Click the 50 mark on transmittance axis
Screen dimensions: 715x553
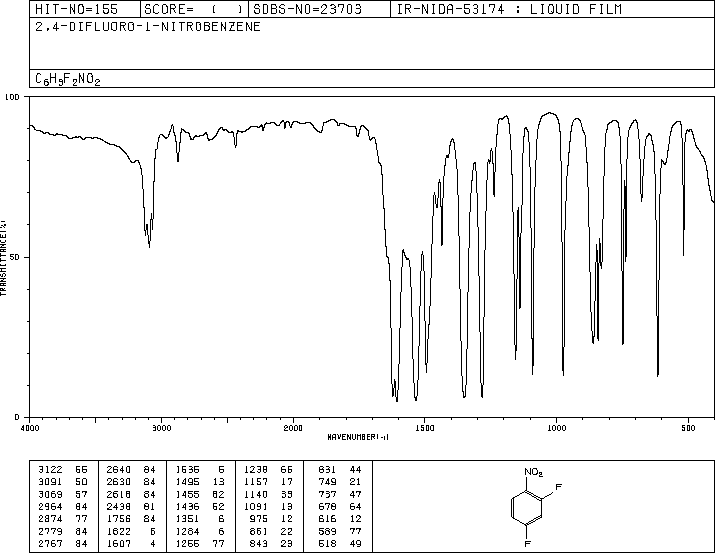[x=15, y=257]
